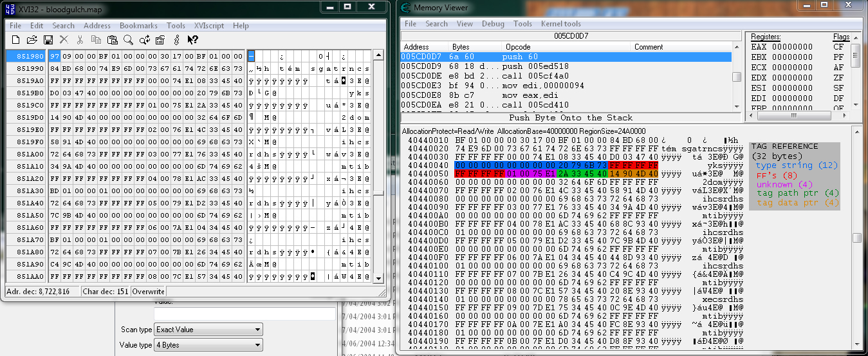The image size is (868, 356).
Task: Open the Kernel tools menu in Memory Viewer
Action: [x=561, y=24]
